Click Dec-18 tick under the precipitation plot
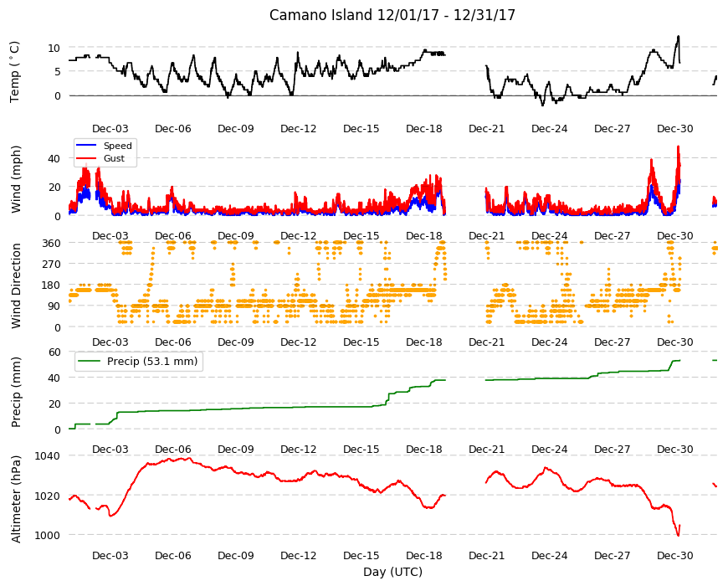The height and width of the screenshot is (586, 728). pyautogui.click(x=424, y=449)
